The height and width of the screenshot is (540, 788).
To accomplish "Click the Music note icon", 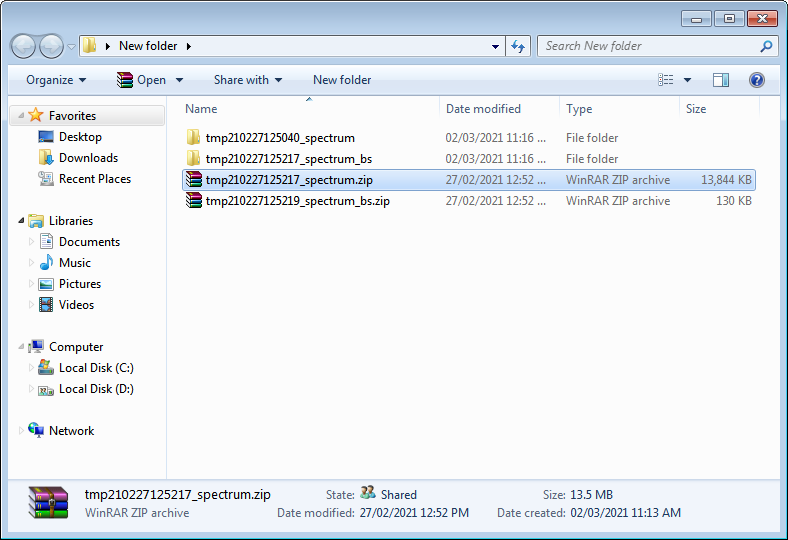I will pyautogui.click(x=46, y=262).
